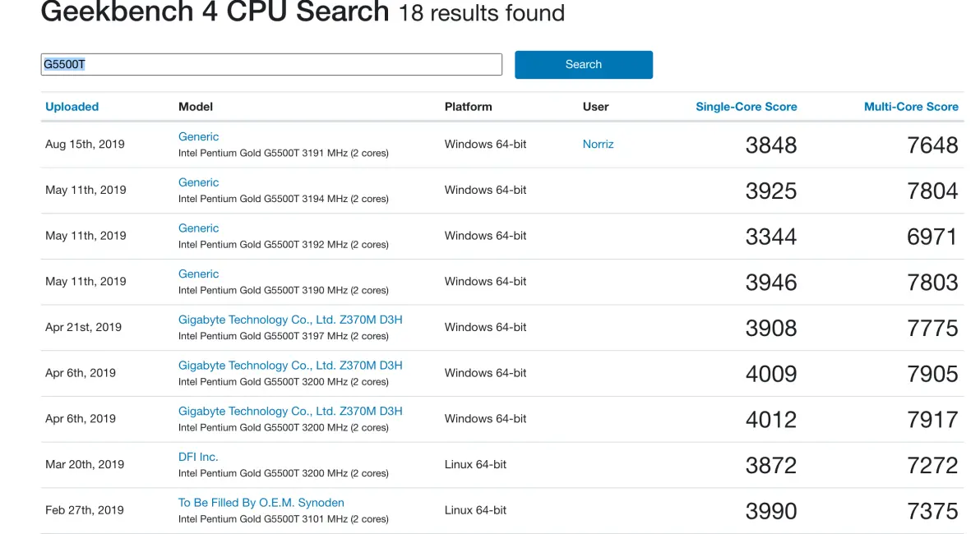Click the single-core score 4012

(770, 419)
